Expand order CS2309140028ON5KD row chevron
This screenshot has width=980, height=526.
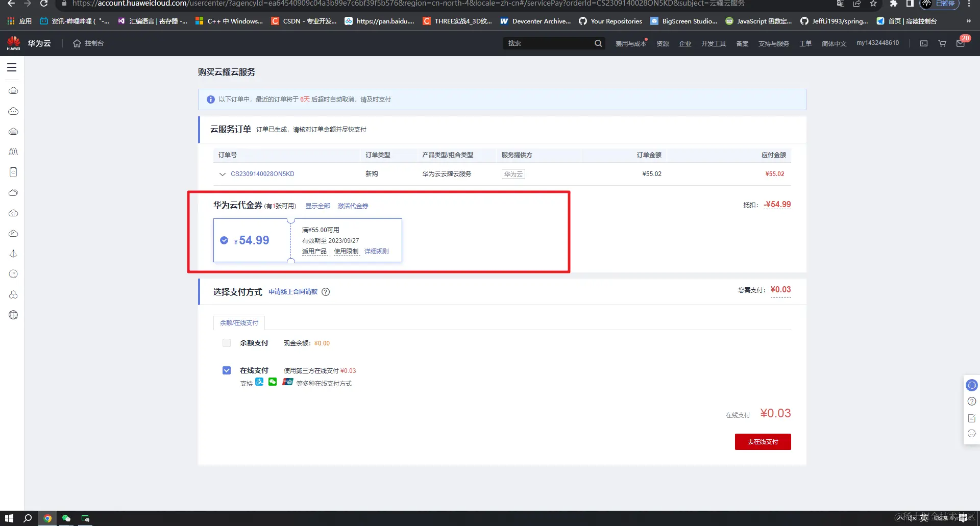[223, 174]
